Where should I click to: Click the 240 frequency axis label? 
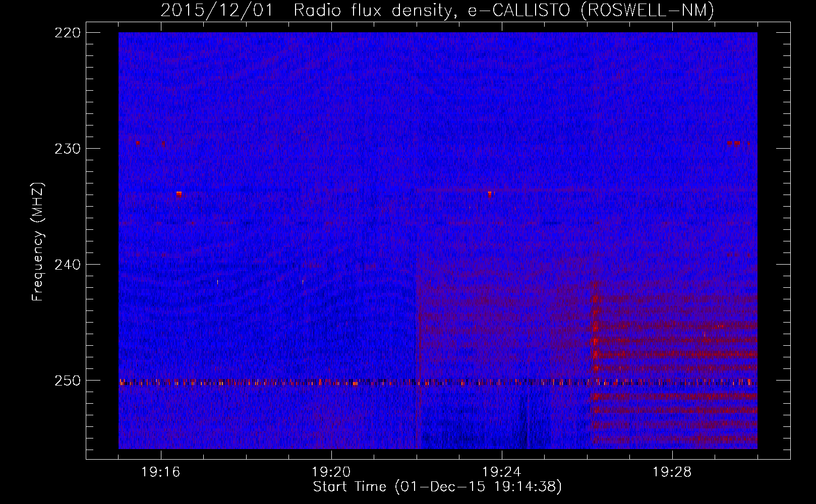click(67, 265)
